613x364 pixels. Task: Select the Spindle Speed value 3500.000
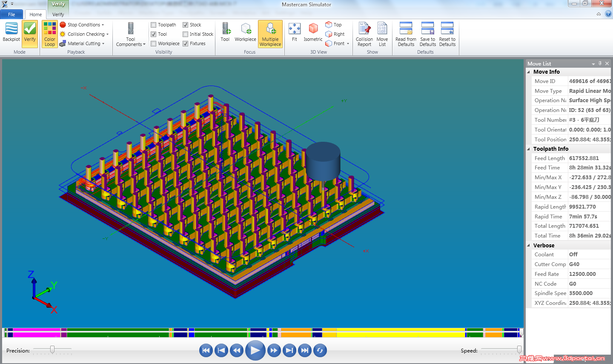point(590,293)
